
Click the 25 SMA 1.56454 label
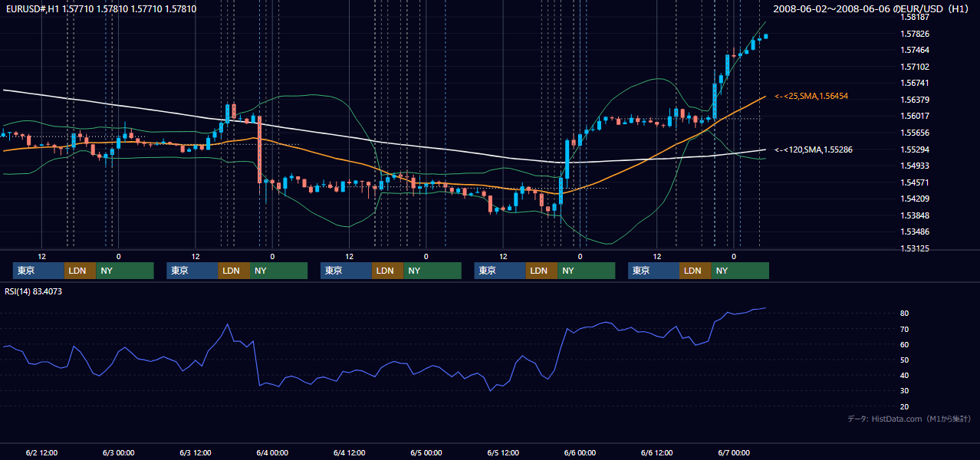(x=811, y=96)
